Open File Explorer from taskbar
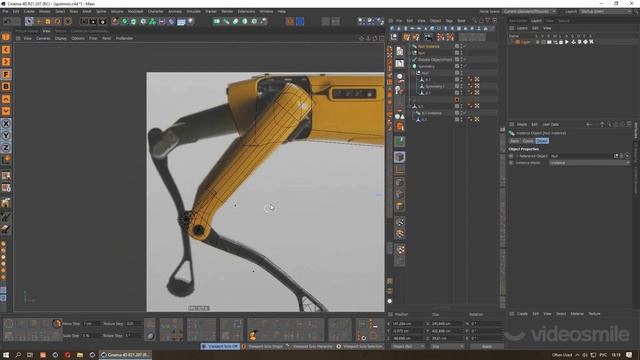The width and height of the screenshot is (640, 360). [80, 355]
